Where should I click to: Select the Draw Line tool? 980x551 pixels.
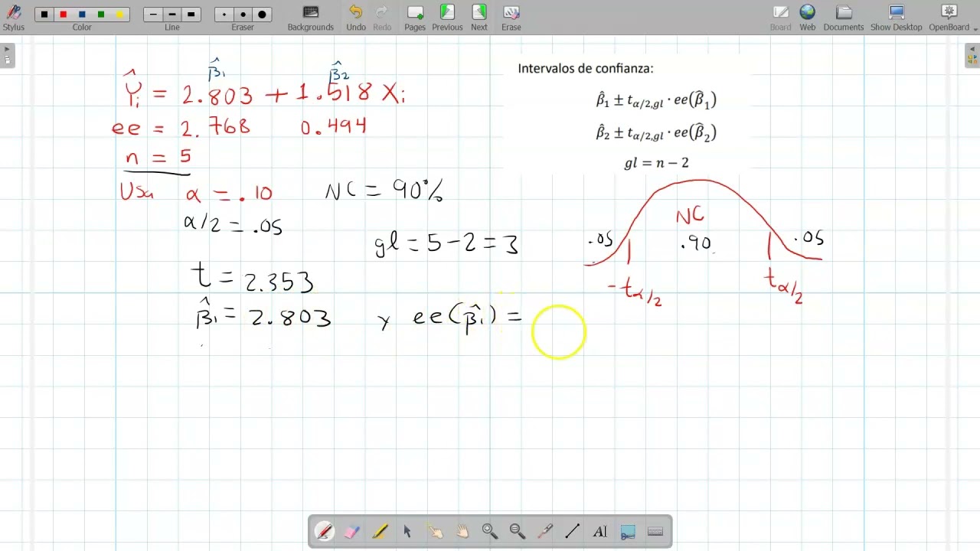tap(573, 531)
